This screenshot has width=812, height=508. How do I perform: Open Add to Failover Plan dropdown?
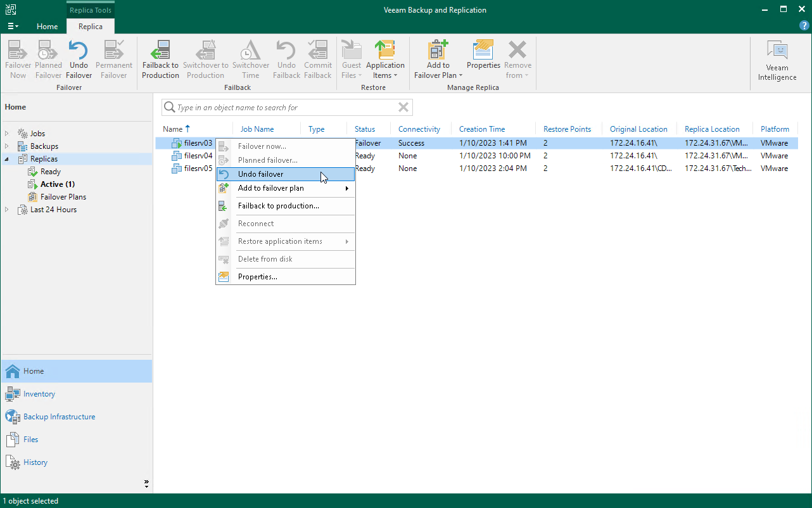click(438, 60)
